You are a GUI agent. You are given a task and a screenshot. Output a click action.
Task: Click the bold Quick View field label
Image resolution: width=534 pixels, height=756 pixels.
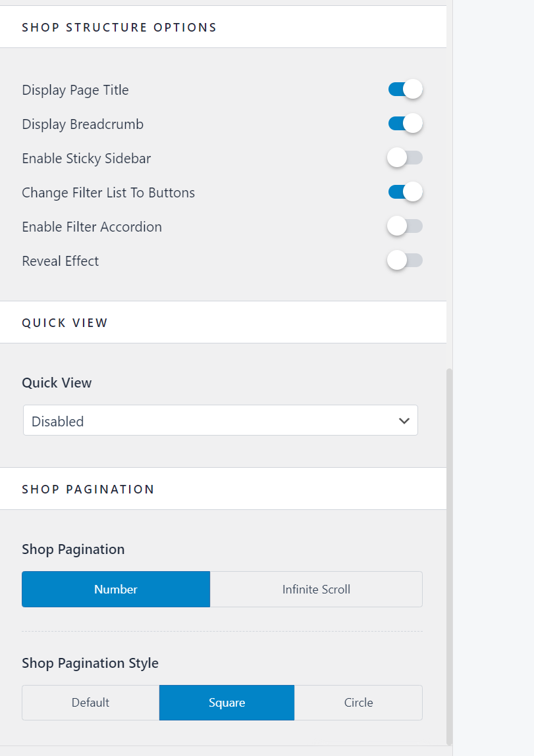(x=57, y=383)
